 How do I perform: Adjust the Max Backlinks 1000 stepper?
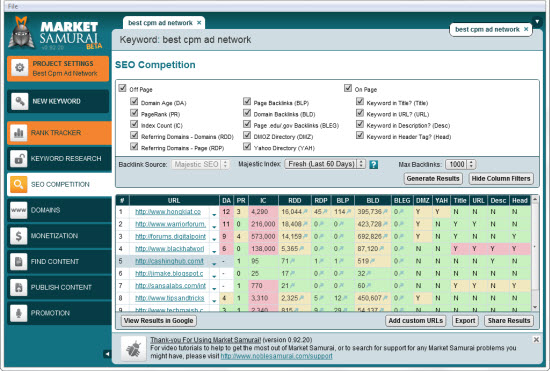[x=471, y=164]
